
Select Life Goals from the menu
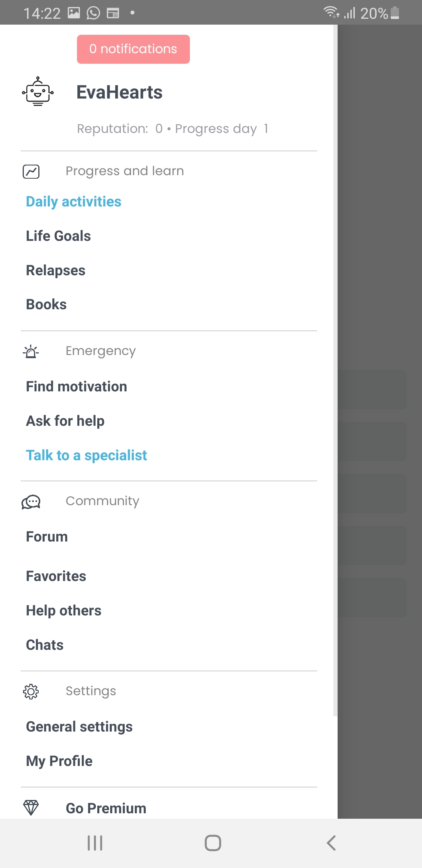pyautogui.click(x=58, y=236)
